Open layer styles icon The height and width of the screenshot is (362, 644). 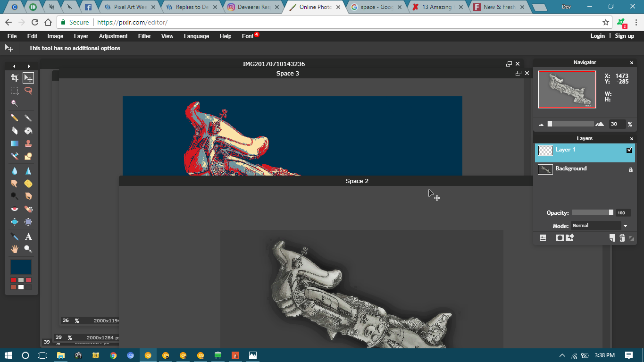[570, 238]
